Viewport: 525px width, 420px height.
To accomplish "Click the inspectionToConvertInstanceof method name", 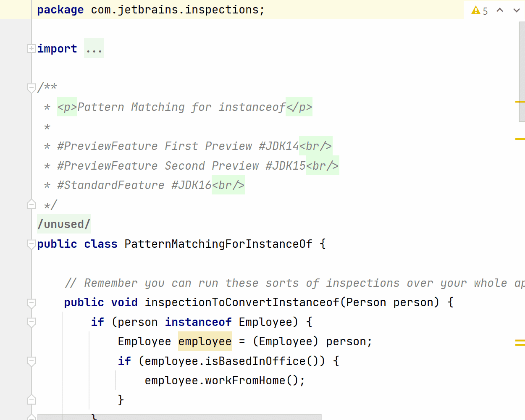I will tap(242, 302).
